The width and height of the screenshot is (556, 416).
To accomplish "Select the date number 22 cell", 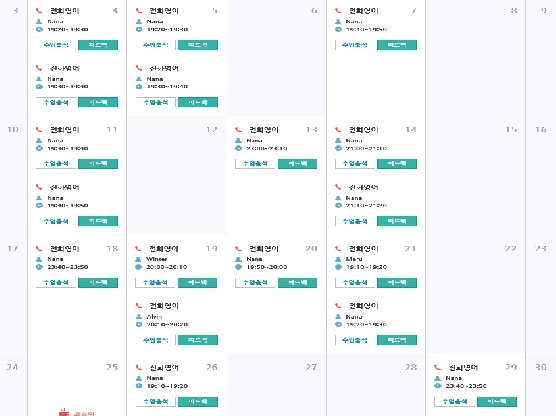I will click(x=476, y=295).
